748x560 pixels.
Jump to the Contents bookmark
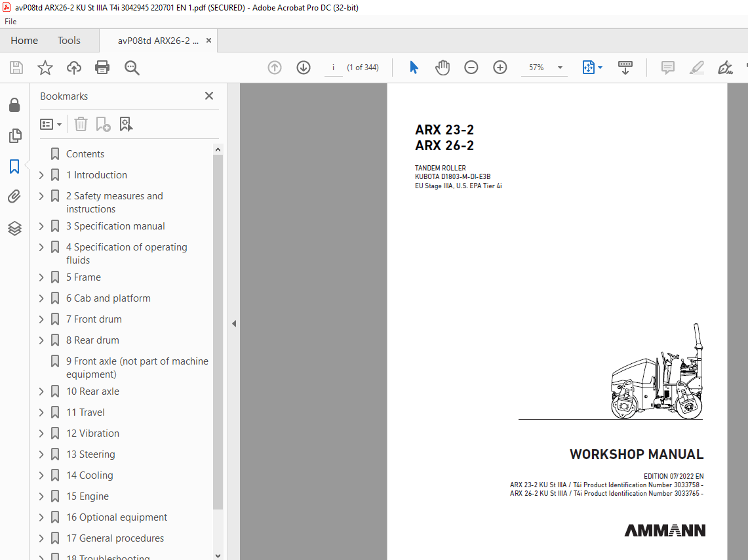coord(85,154)
